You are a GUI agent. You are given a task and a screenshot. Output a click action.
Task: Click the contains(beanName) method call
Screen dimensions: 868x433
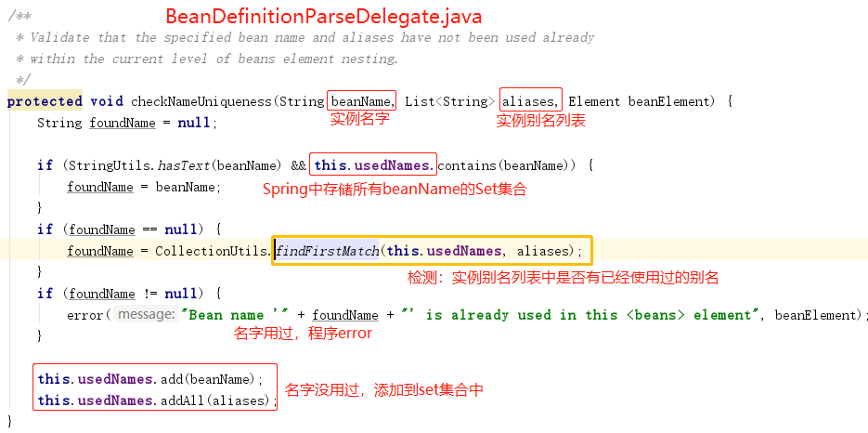click(x=505, y=165)
